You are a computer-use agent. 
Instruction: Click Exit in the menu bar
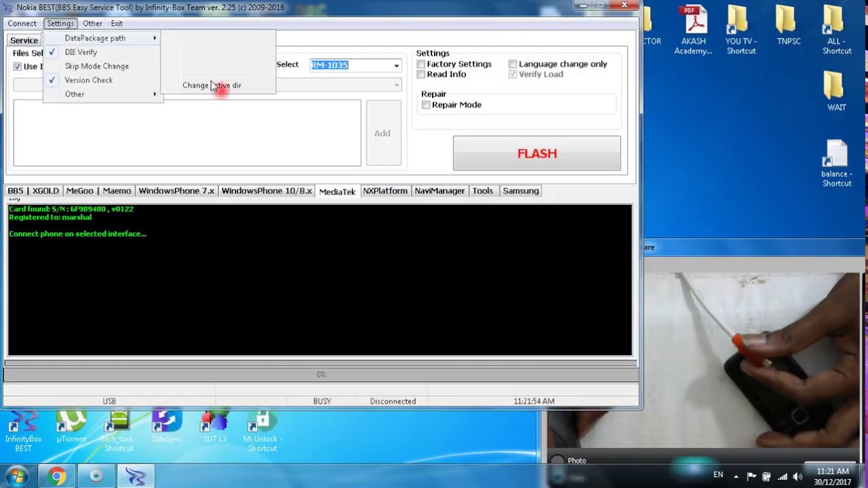(x=117, y=24)
